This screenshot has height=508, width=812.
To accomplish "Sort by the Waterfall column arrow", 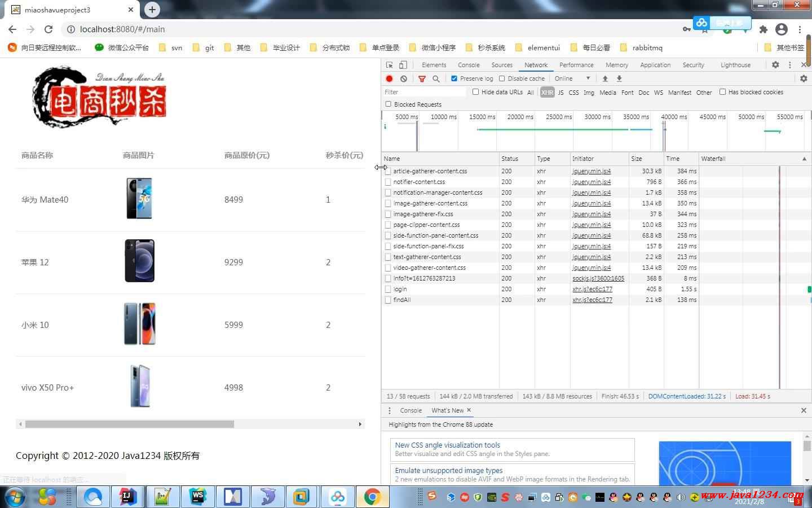I will (x=804, y=159).
